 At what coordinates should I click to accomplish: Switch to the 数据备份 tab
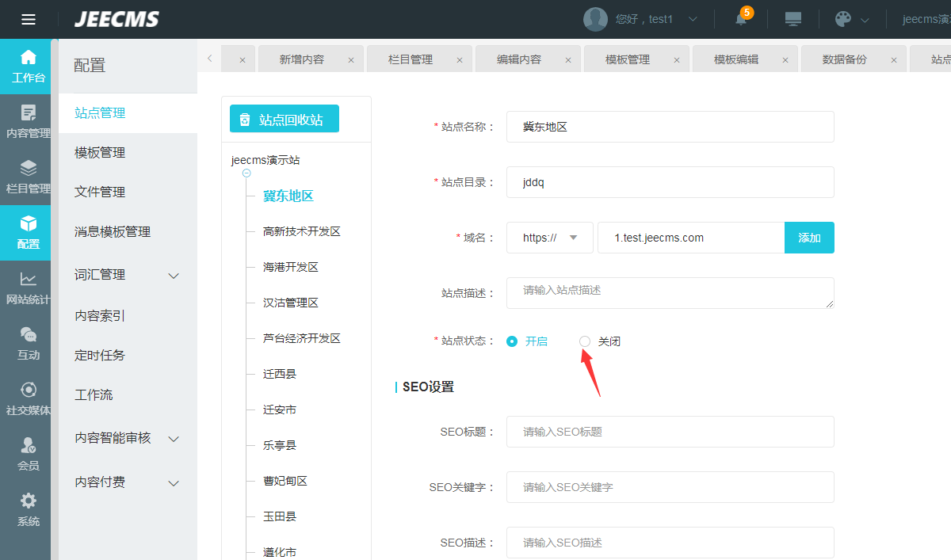point(844,59)
